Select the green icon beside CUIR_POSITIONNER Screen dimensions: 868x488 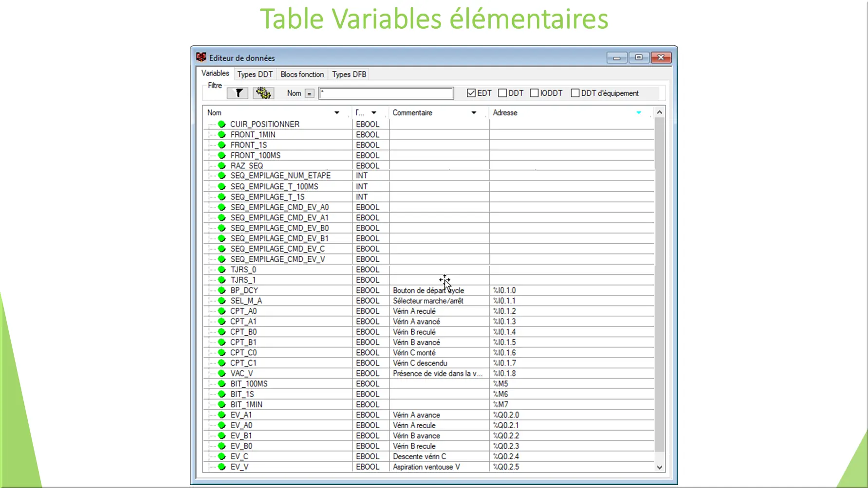coord(222,124)
